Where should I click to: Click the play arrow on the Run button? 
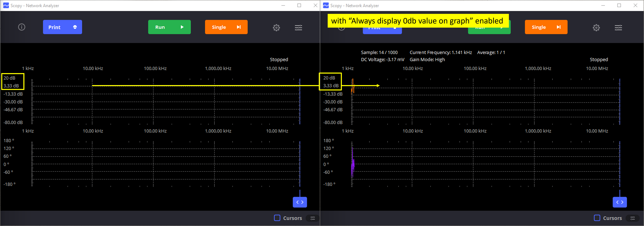click(x=182, y=27)
